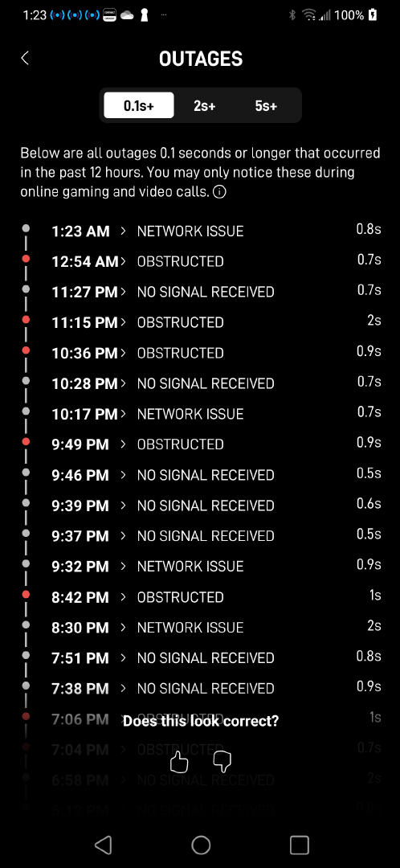Tap the back arrow beside OUTAGES

coord(25,58)
